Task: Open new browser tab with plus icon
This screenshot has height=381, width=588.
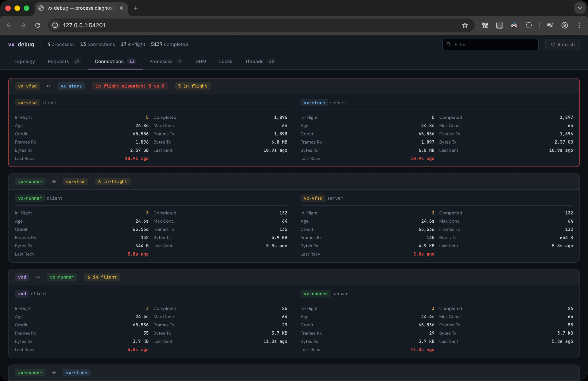Action: click(136, 8)
